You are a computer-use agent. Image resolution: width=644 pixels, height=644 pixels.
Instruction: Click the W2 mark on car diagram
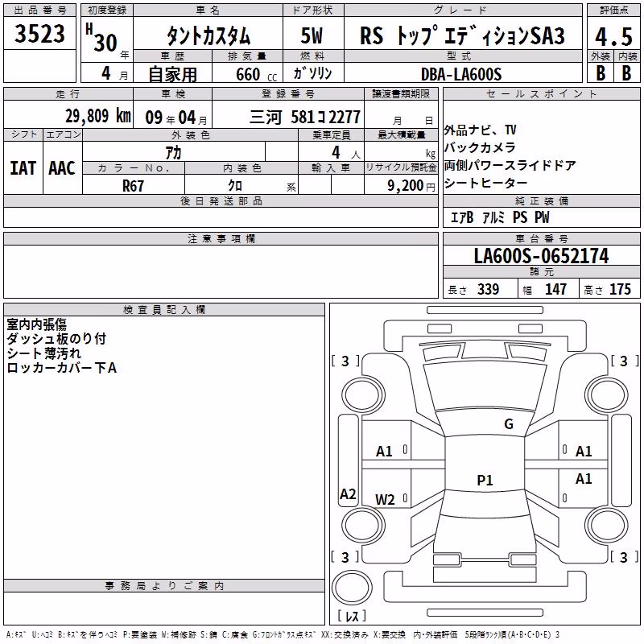[x=386, y=499]
